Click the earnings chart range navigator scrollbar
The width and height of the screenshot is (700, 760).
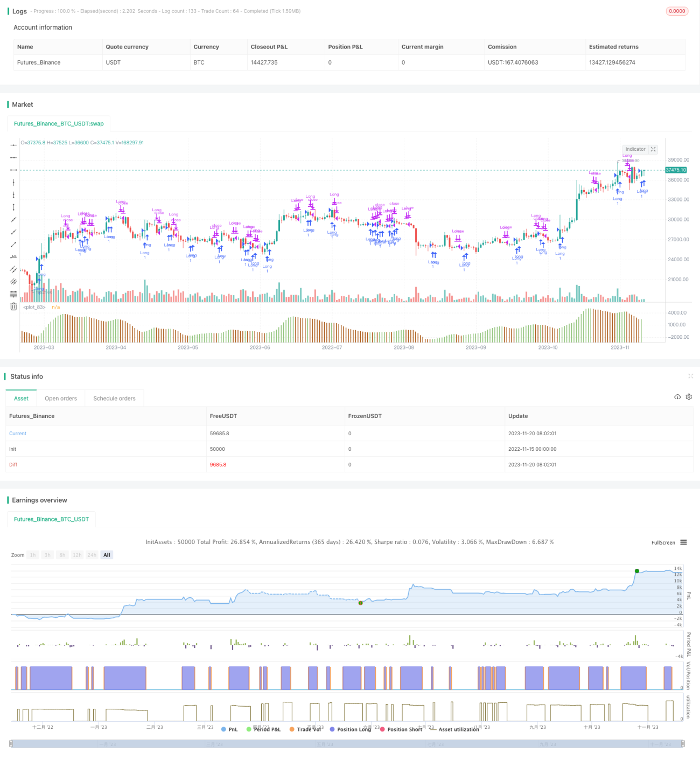click(x=347, y=744)
